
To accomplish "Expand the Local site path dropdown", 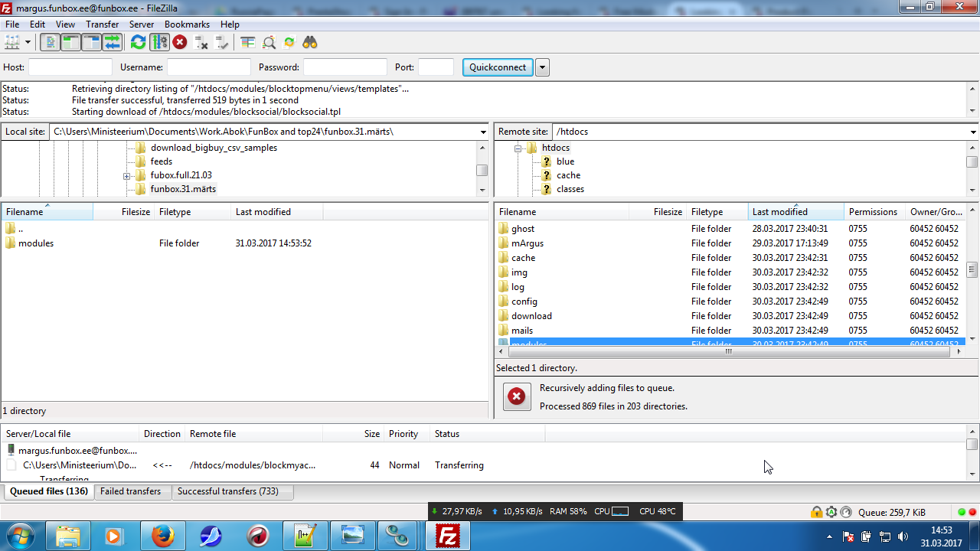I will point(482,132).
